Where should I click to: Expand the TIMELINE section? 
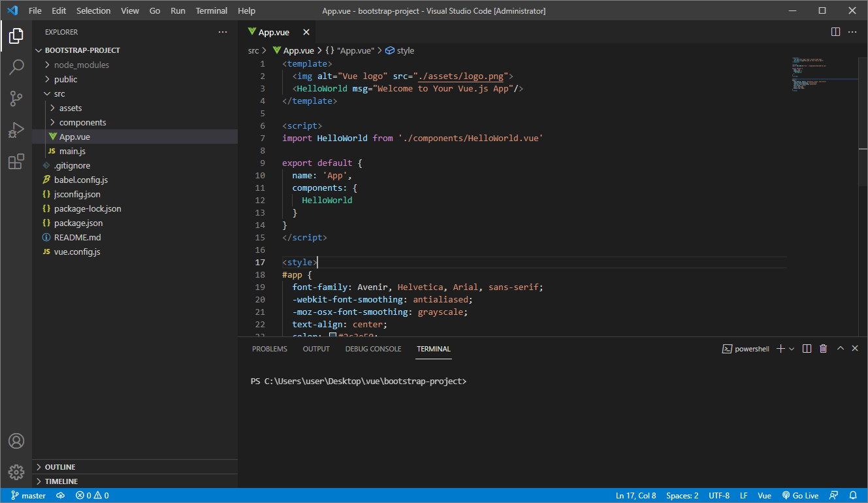(x=135, y=481)
